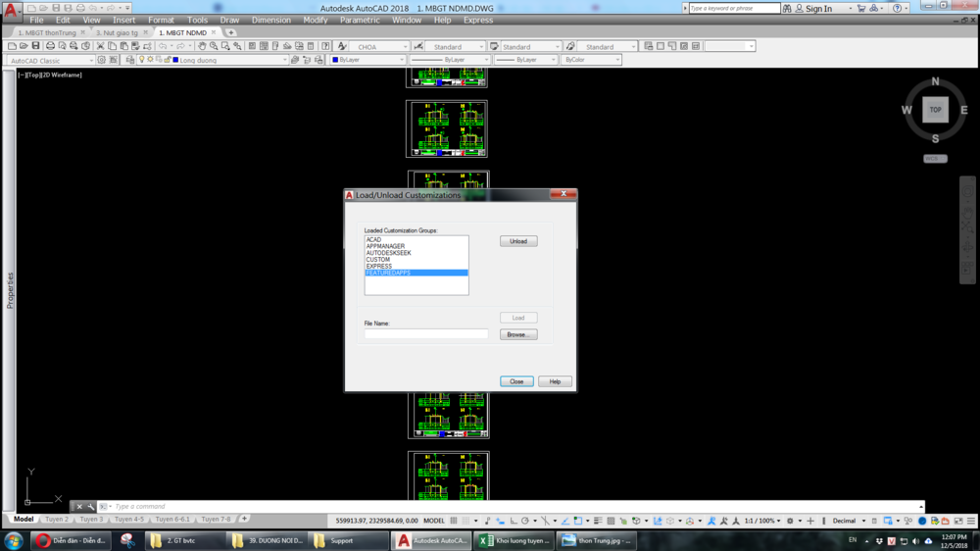
Task: Open Layer Properties Manager icon
Action: coord(130,60)
